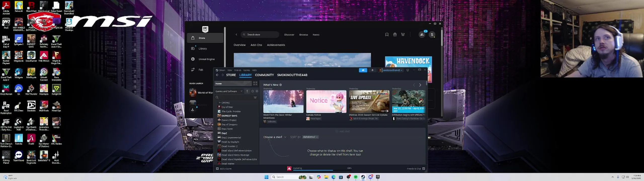The image size is (644, 181).
Task: Switch to the Achievements tab in Epic
Action: [276, 45]
